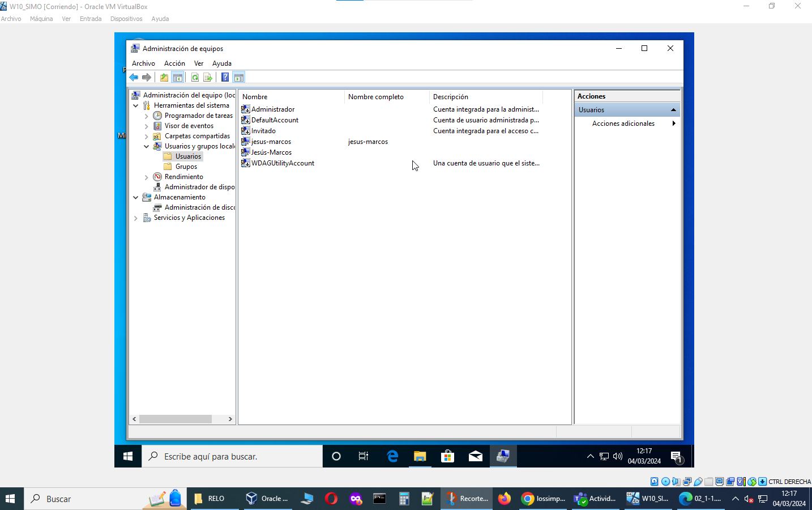Screen dimensions: 812x510
Task: Select the Administrador user account
Action: pyautogui.click(x=272, y=109)
